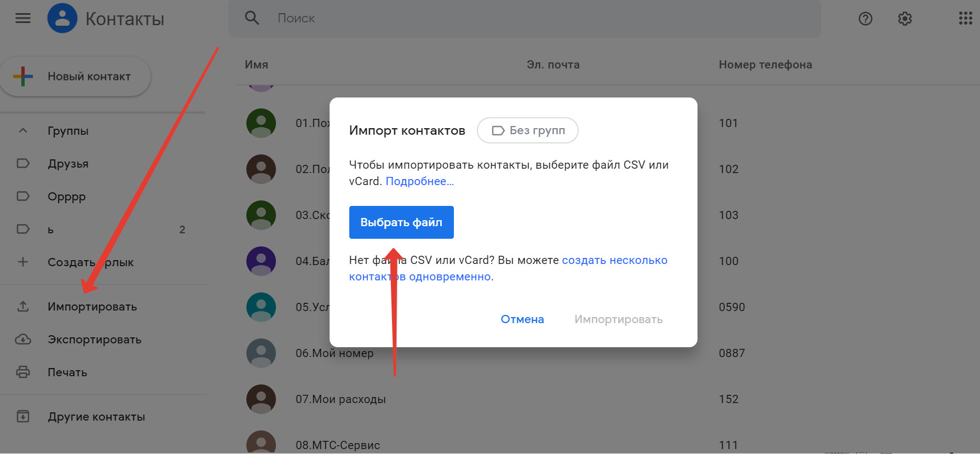Click the search magnifier icon
Viewport: 980px width, 454px height.
coord(252,18)
